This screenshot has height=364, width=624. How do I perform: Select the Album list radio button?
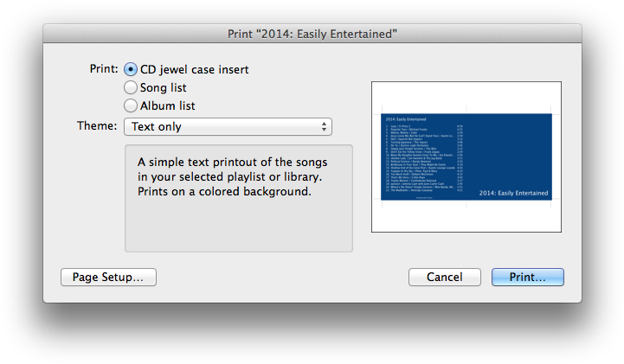131,105
